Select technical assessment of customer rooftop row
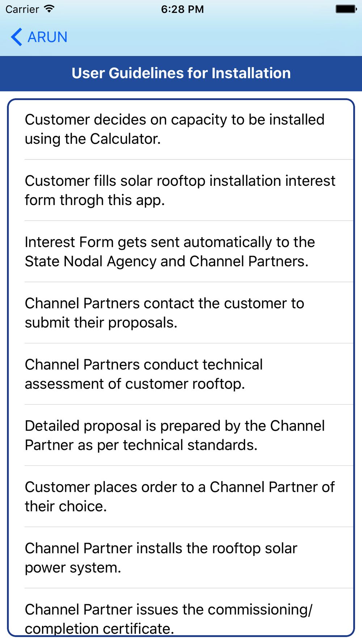The image size is (362, 644). (181, 374)
